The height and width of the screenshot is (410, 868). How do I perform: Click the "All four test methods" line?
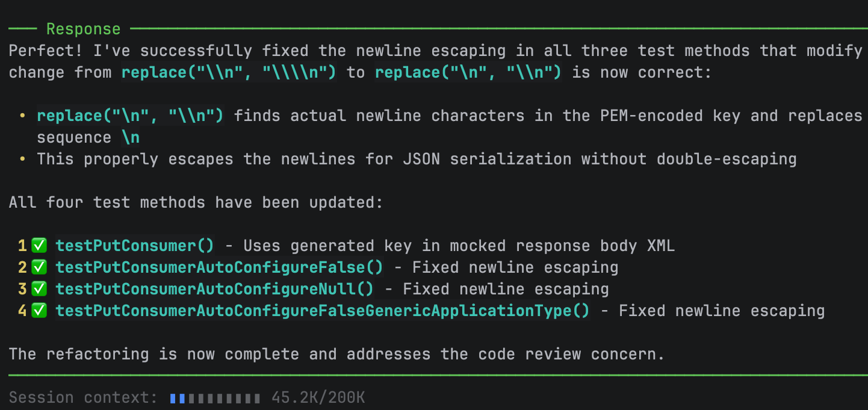(x=196, y=202)
